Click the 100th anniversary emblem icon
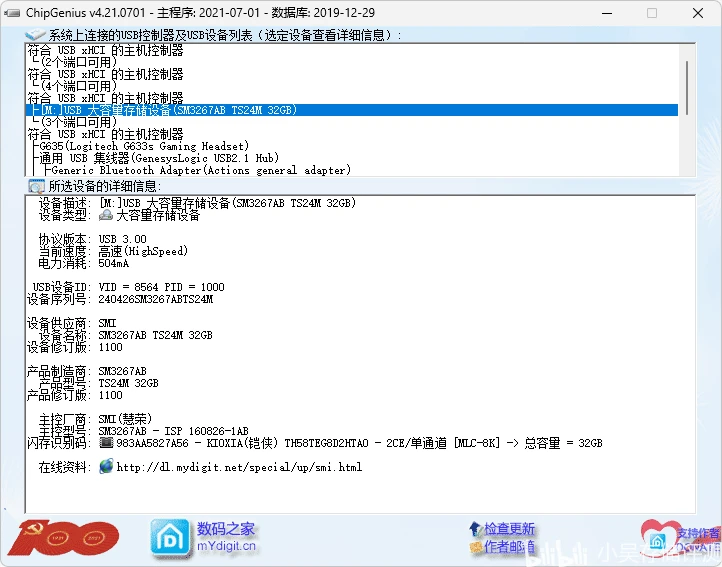Image resolution: width=722 pixels, height=567 pixels. point(64,538)
